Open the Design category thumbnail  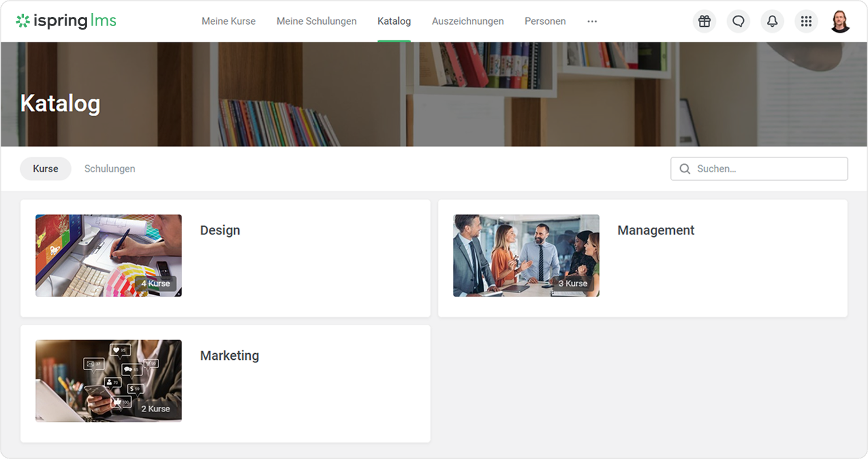coord(108,255)
